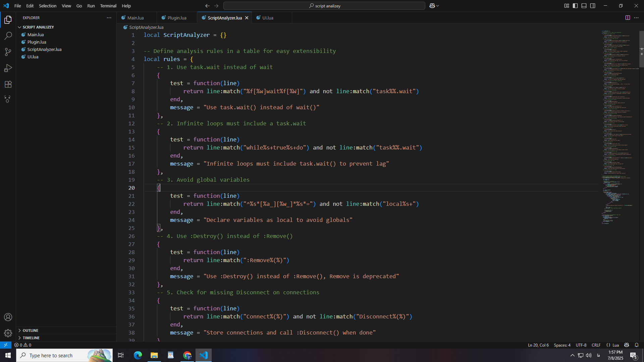The image size is (644, 362).
Task: Select the Source Control icon
Action: click(x=8, y=52)
